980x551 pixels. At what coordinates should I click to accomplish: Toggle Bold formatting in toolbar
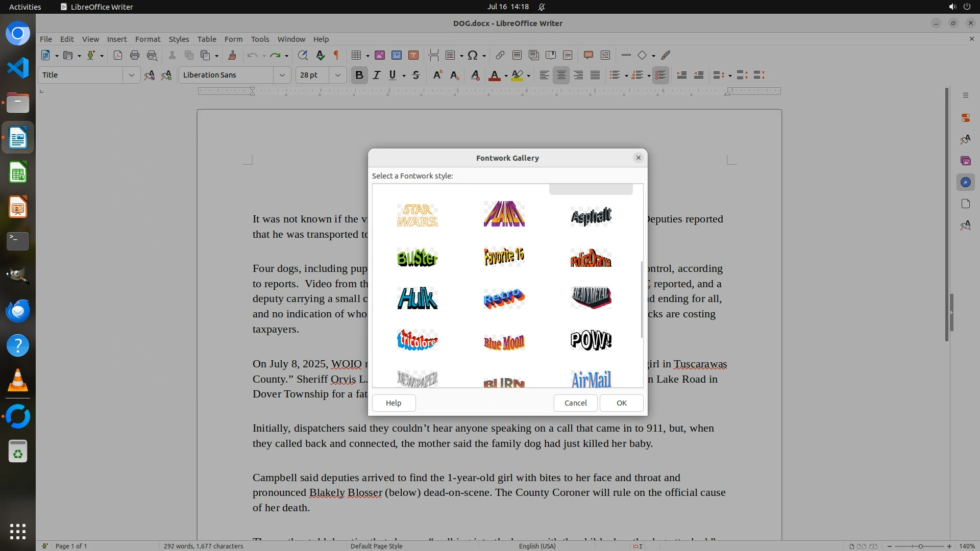[359, 75]
